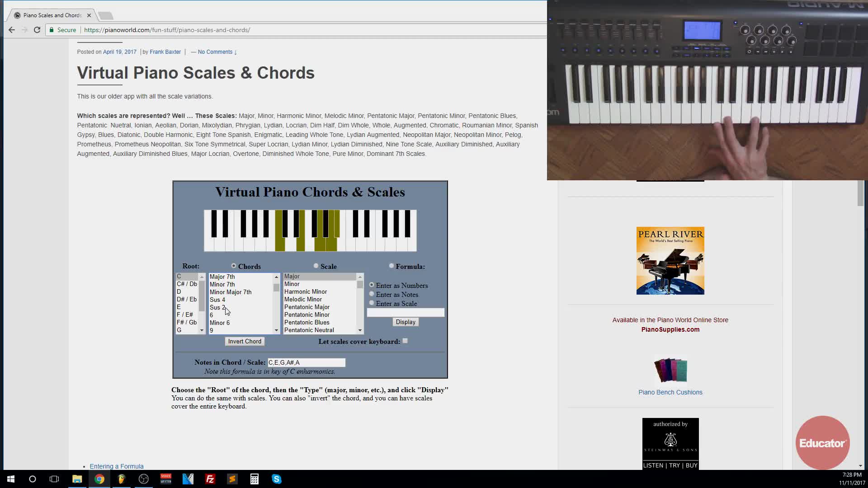This screenshot has width=868, height=488.
Task: Reload the page with the browser refresh icon
Action: (37, 30)
